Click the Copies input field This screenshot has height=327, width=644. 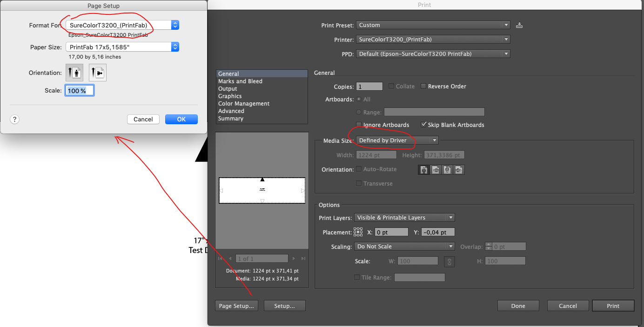[369, 86]
